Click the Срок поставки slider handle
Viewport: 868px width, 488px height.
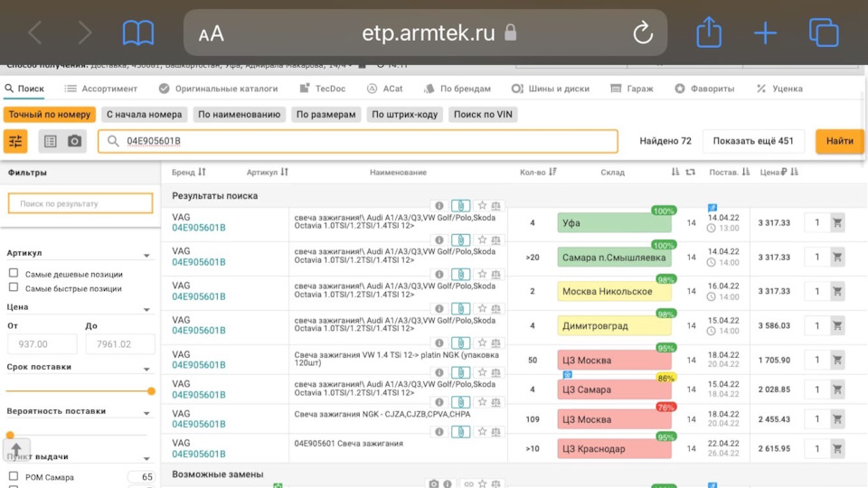tap(151, 391)
